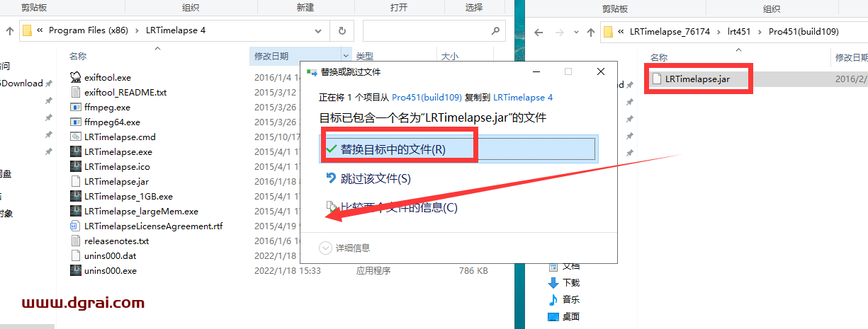Click the lrt451 breadcrumb
This screenshot has width=868, height=329.
coord(739,32)
